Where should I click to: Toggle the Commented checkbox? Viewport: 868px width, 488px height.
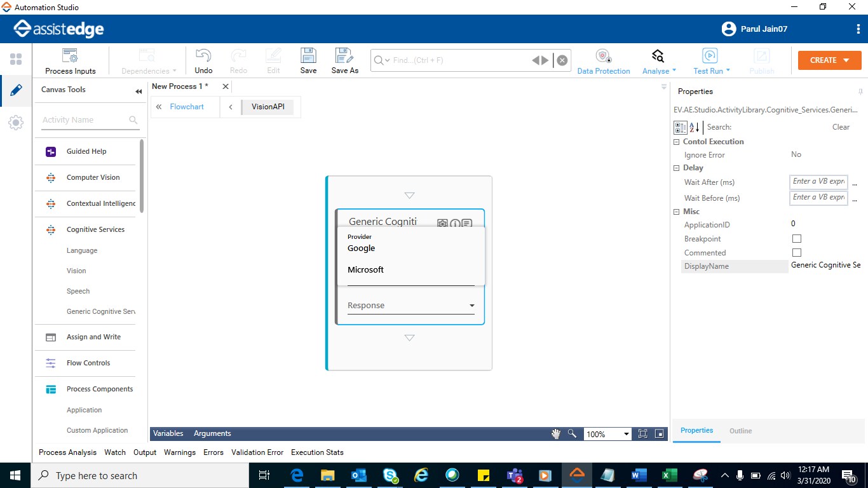[797, 253]
